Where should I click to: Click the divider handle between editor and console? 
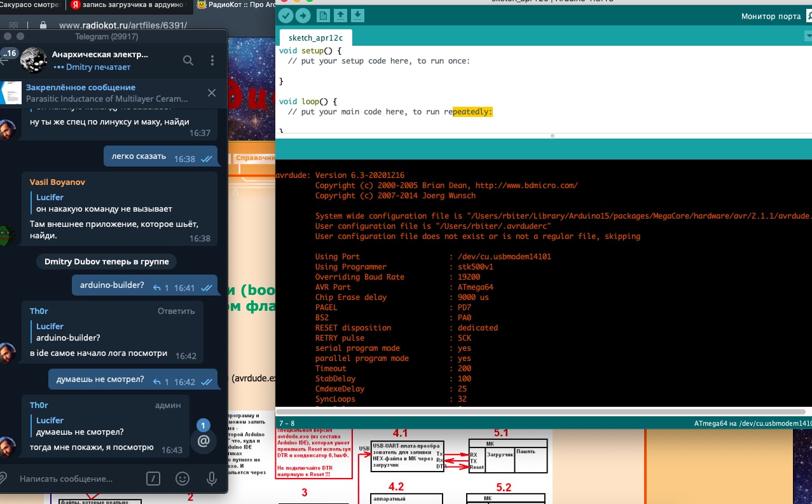552,136
